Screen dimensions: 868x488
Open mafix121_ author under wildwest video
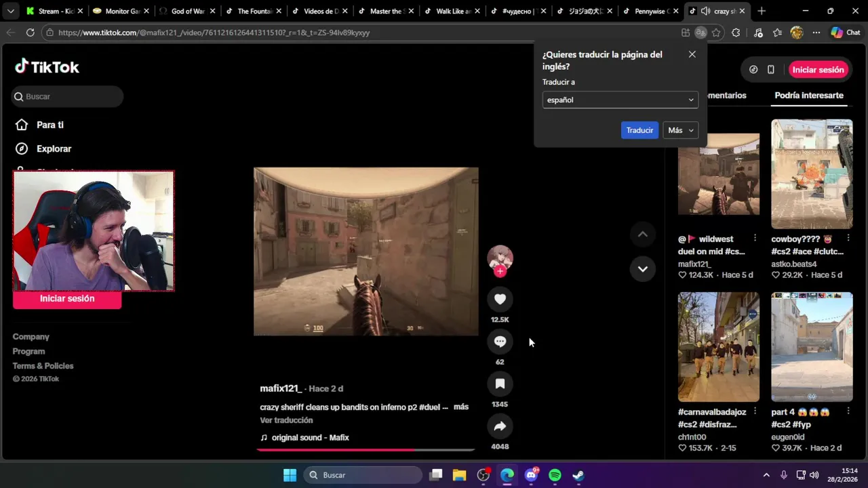[694, 264]
